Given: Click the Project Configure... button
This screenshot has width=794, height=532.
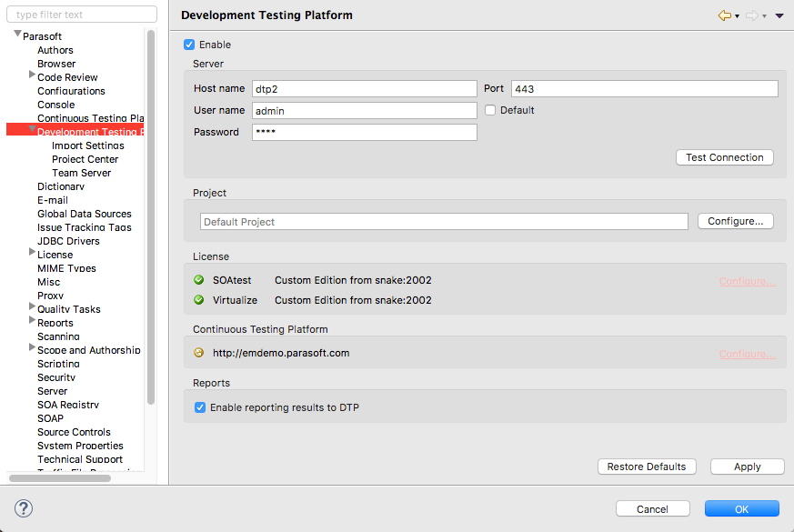Looking at the screenshot, I should (x=735, y=221).
